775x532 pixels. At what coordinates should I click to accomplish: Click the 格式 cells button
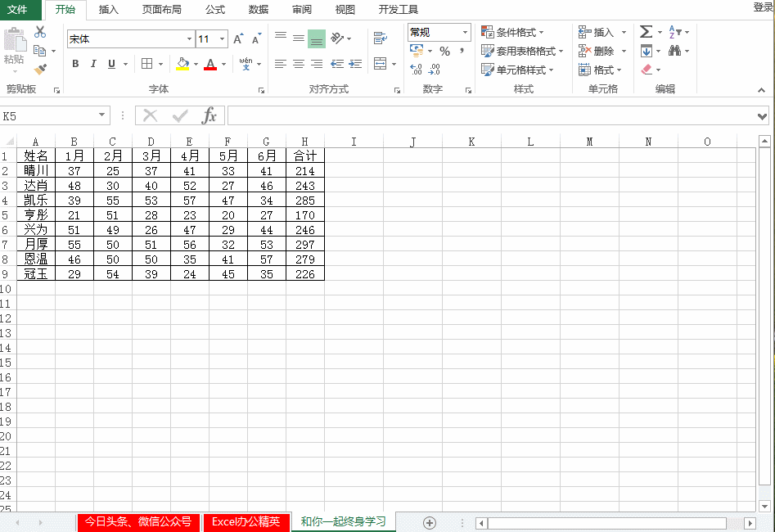596,70
